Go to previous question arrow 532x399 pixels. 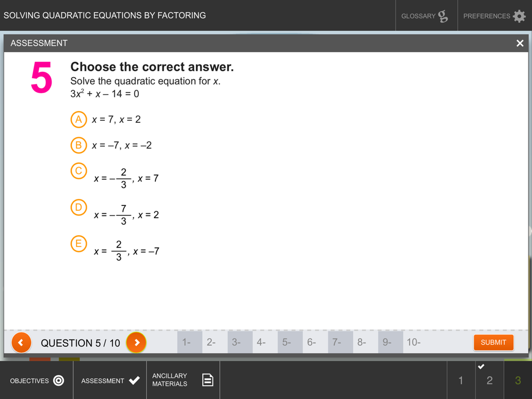[21, 342]
